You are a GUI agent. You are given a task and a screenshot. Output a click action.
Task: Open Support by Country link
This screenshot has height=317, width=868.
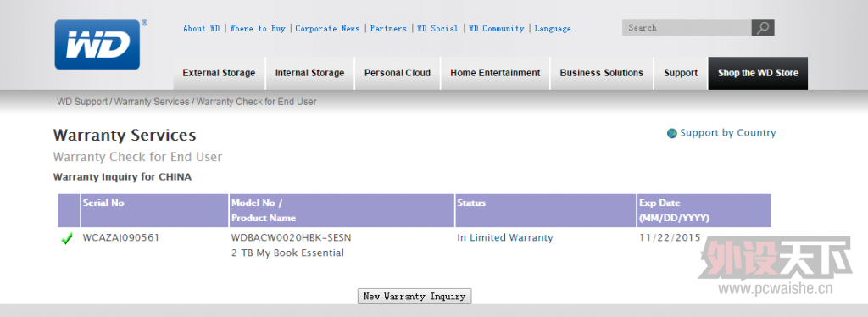point(728,133)
